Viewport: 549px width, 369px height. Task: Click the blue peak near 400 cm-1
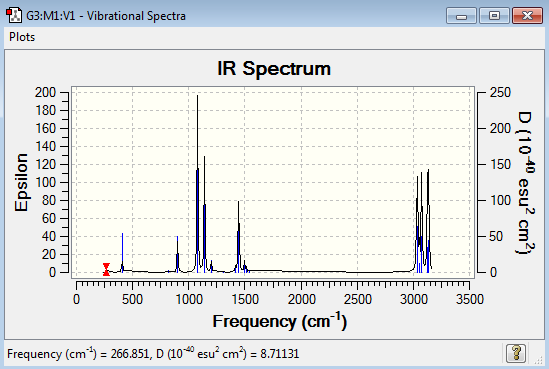point(123,251)
